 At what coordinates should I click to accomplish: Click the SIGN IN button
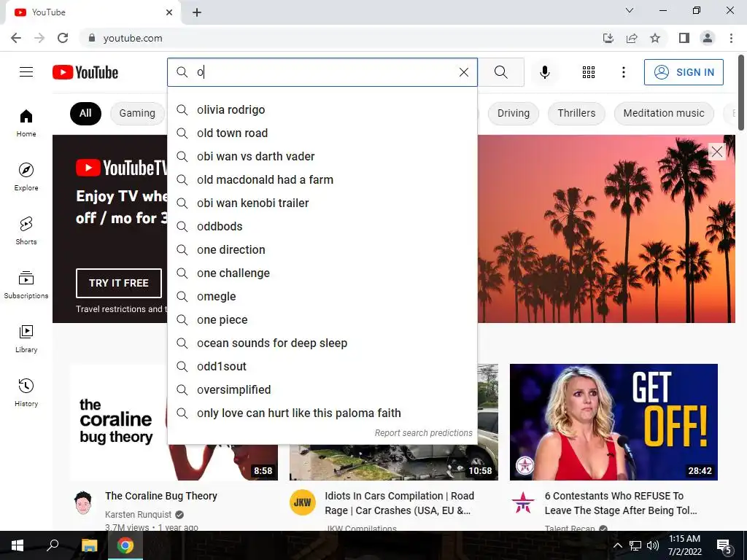click(x=684, y=72)
